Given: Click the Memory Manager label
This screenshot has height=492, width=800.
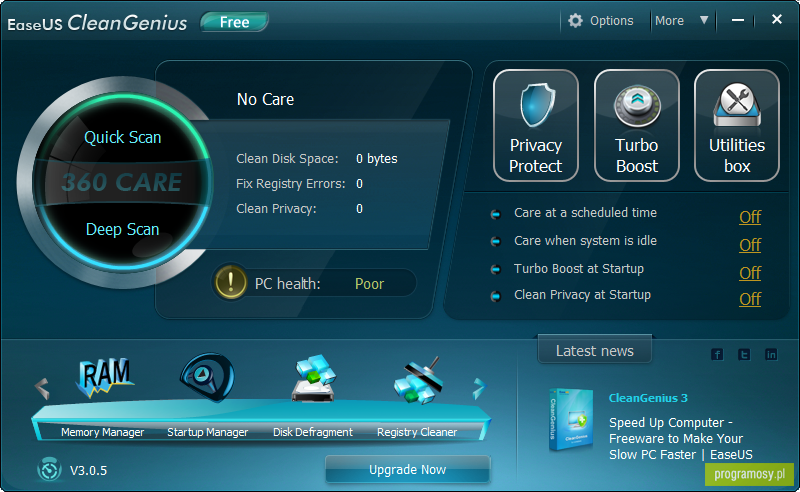Looking at the screenshot, I should pyautogui.click(x=103, y=432).
